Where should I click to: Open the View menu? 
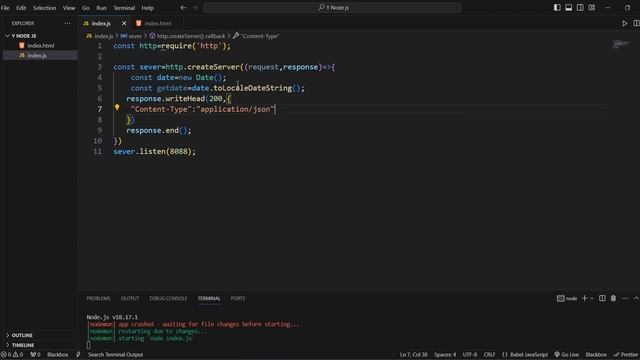pyautogui.click(x=69, y=8)
